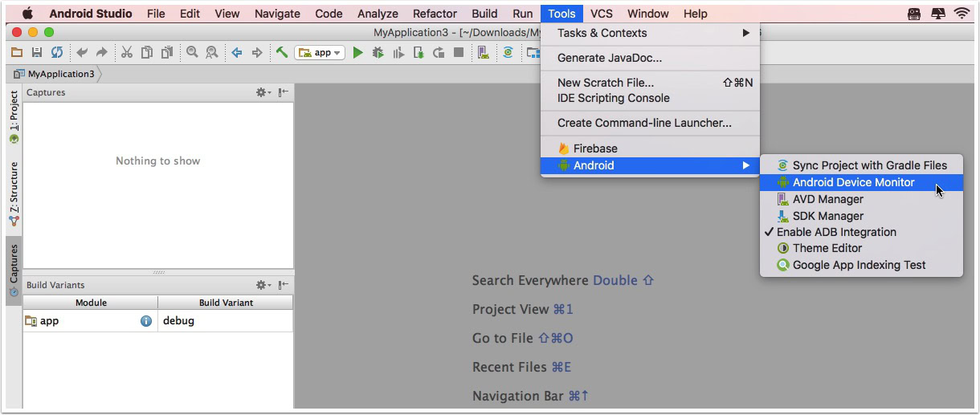Click the Find magnifier icon
The height and width of the screenshot is (415, 980).
(x=192, y=52)
